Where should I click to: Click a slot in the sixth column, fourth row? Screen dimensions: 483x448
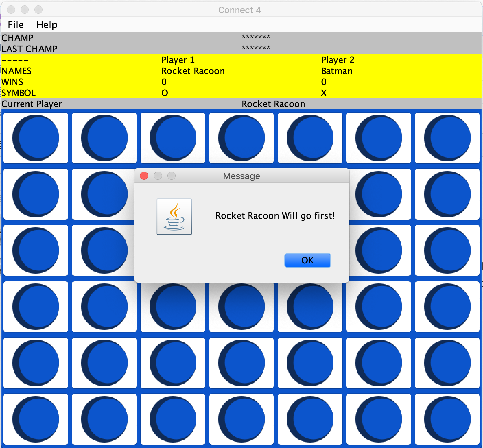379,306
